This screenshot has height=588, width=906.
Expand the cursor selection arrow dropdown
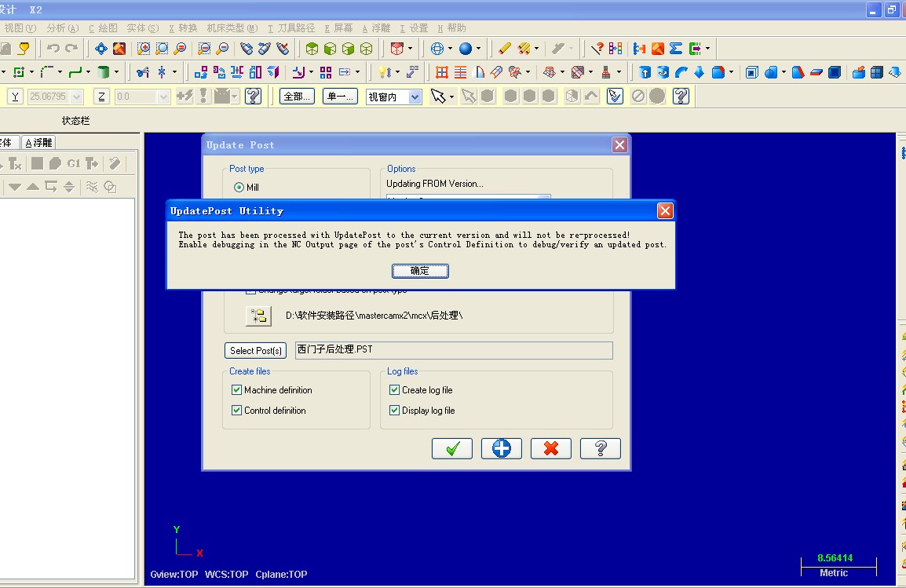coord(452,97)
